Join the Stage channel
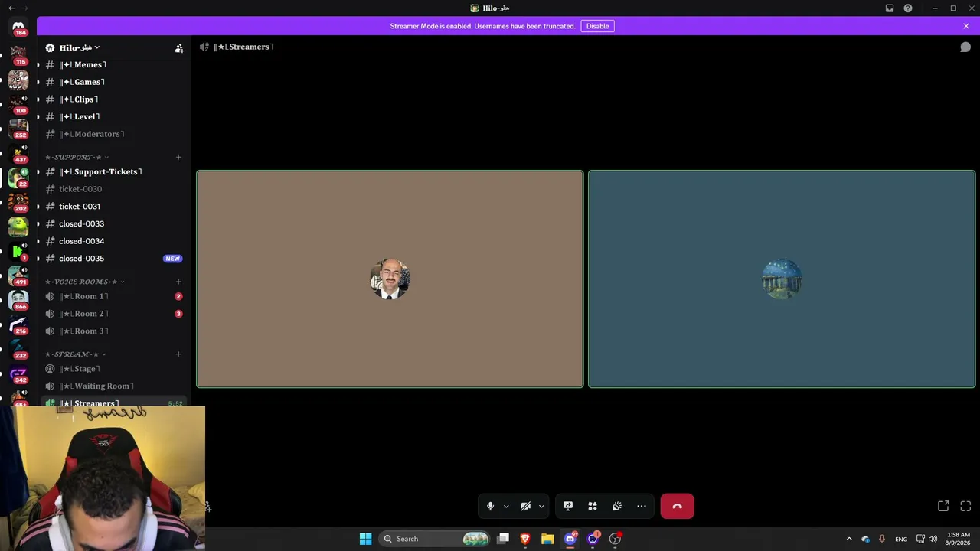 [x=114, y=369]
